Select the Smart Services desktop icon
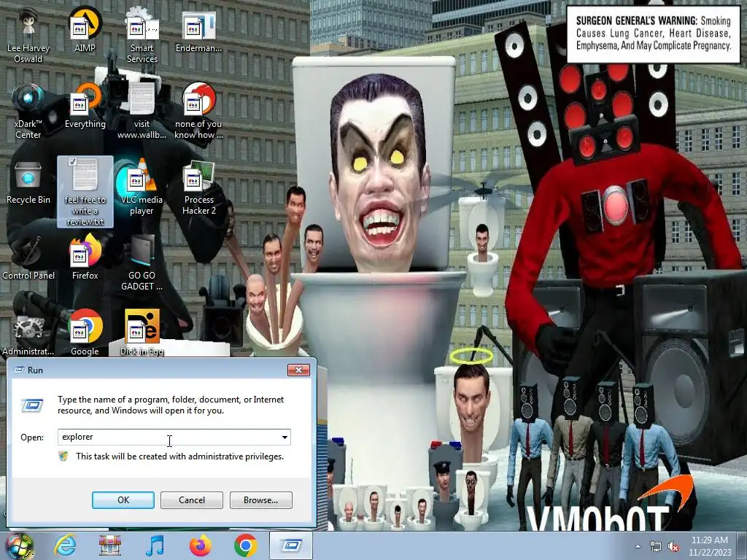Screen dimensions: 747x560 (x=142, y=36)
